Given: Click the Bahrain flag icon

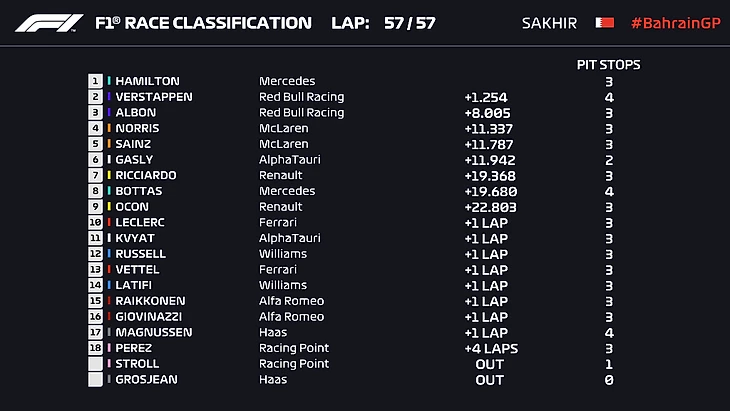Looking at the screenshot, I should point(603,22).
